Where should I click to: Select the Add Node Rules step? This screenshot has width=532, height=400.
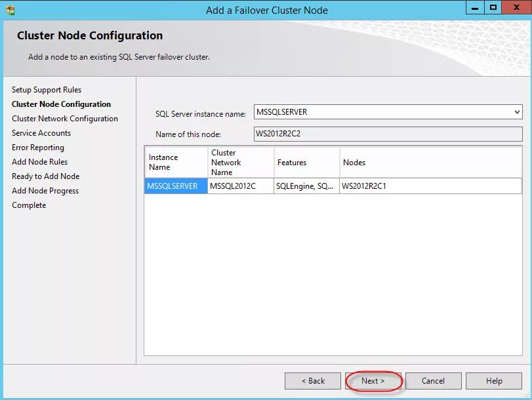point(39,162)
